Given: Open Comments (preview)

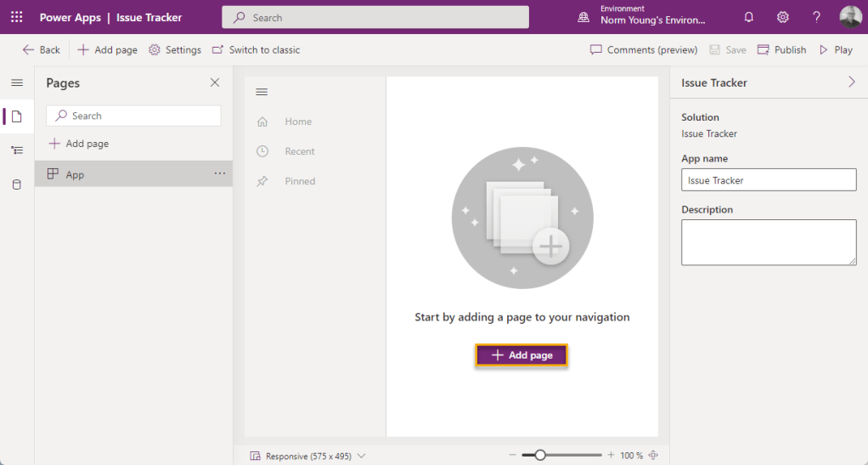Looking at the screenshot, I should click(644, 50).
